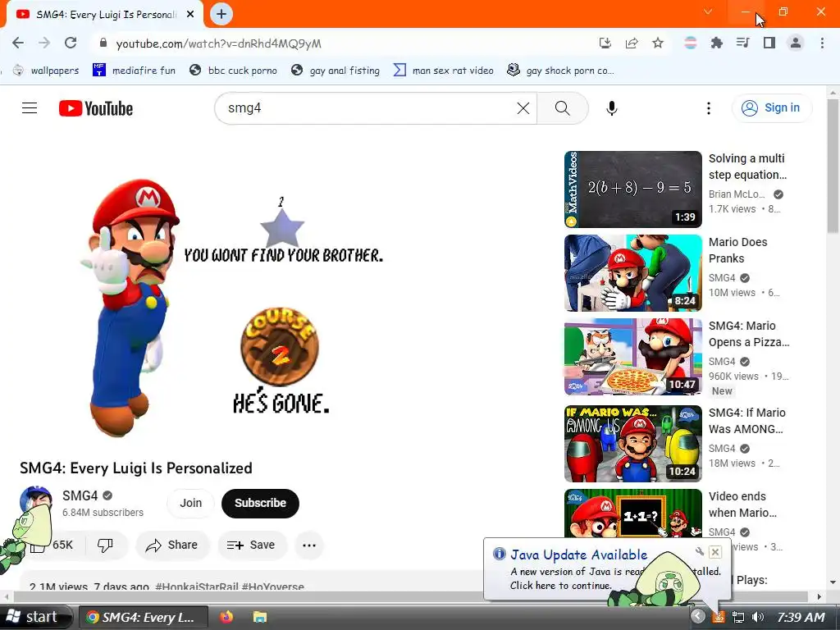The width and height of the screenshot is (840, 630).
Task: Open the network tray icon
Action: (738, 617)
